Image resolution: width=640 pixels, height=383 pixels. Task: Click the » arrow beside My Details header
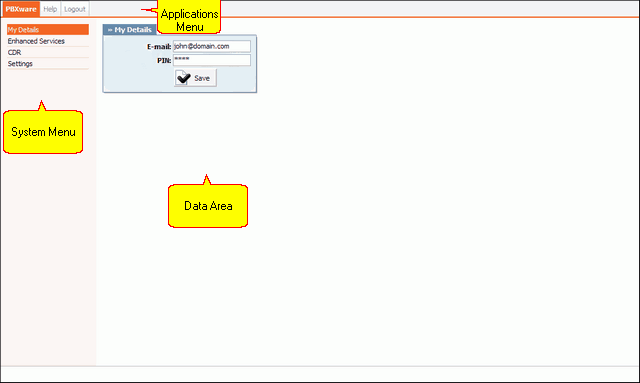click(x=110, y=30)
